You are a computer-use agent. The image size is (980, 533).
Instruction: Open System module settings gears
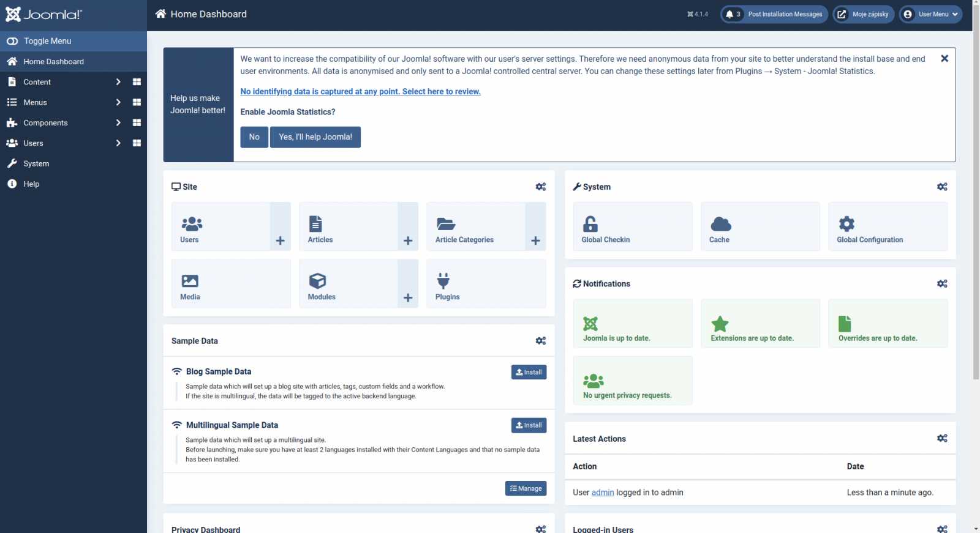coord(942,187)
